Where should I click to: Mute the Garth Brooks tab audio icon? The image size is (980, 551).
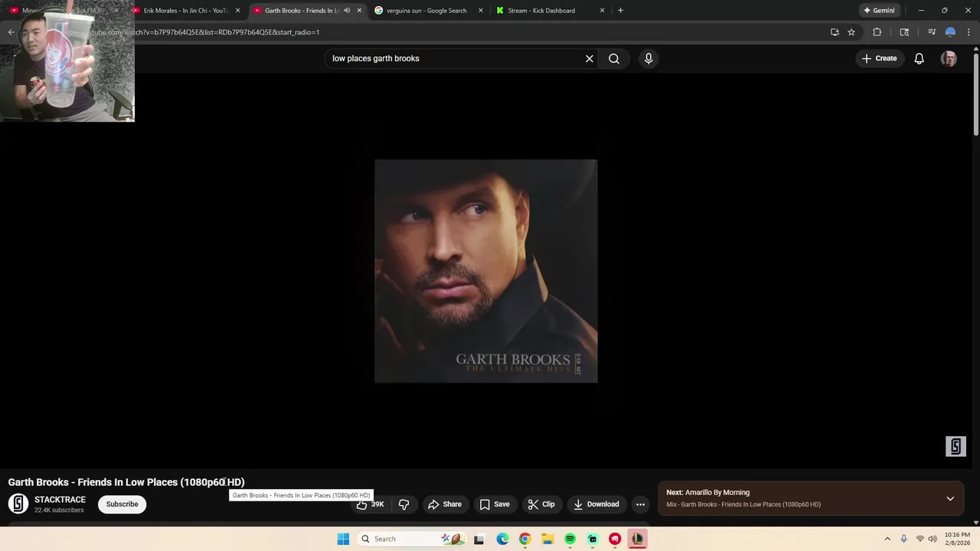pyautogui.click(x=347, y=11)
